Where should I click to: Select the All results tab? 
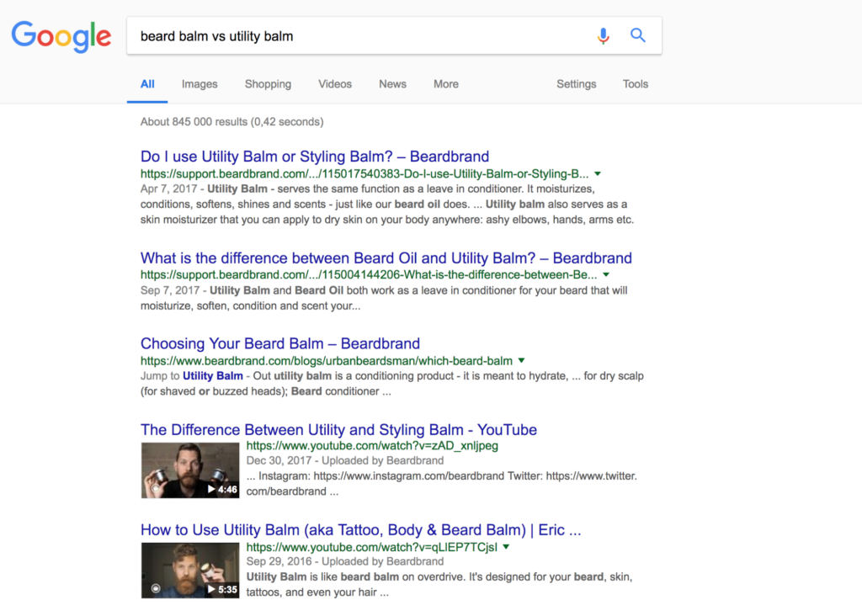147,84
